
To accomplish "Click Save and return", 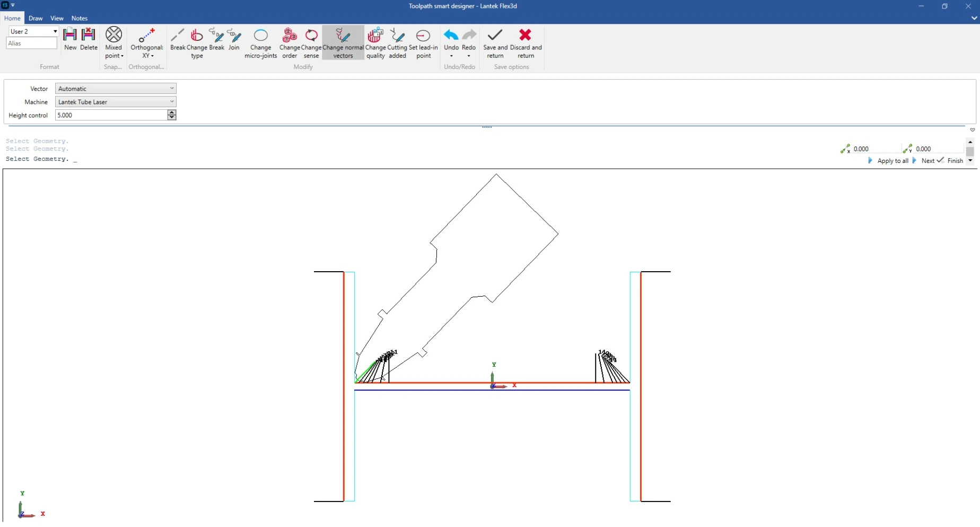I will (x=495, y=42).
